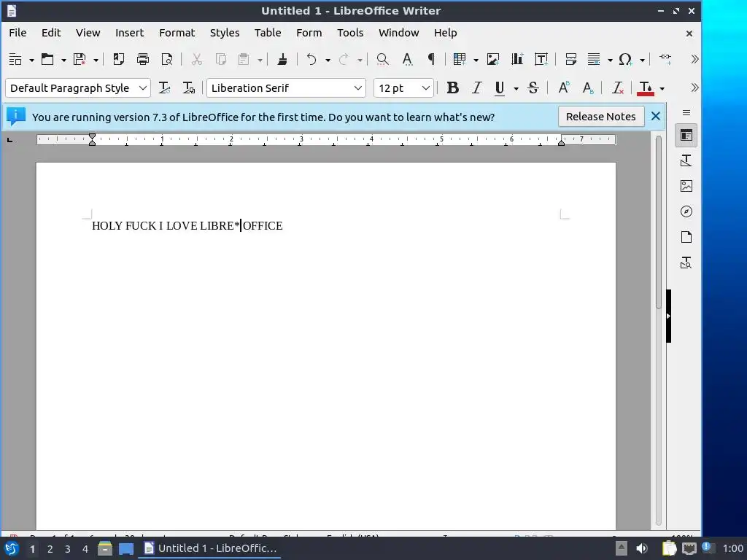Open sidebar Properties panel
The width and height of the screenshot is (747, 560).
point(686,136)
